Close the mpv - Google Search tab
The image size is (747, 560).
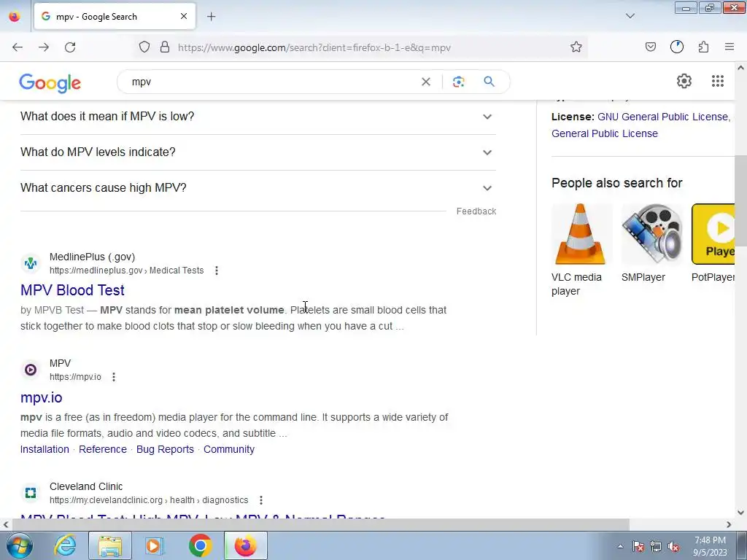tap(183, 16)
